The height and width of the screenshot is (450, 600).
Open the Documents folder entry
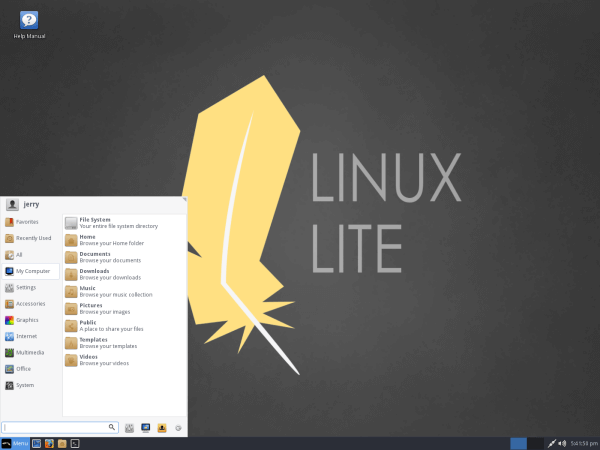[124, 257]
